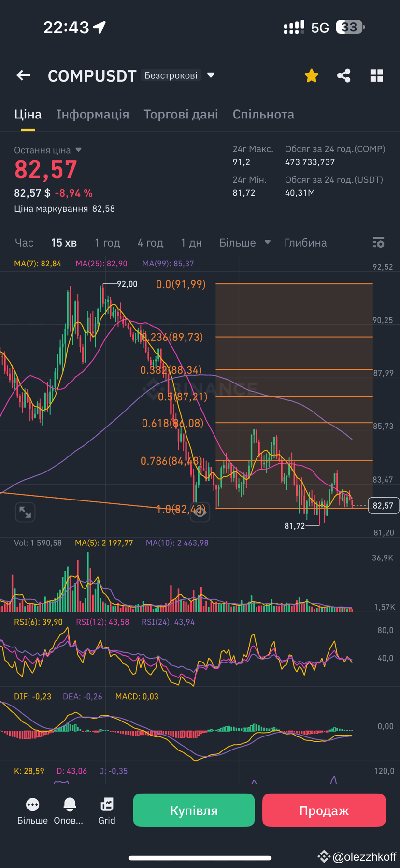Viewport: 400px width, 868px height.
Task: Tap DIF: -0,23 MACD label
Action: click(x=32, y=696)
